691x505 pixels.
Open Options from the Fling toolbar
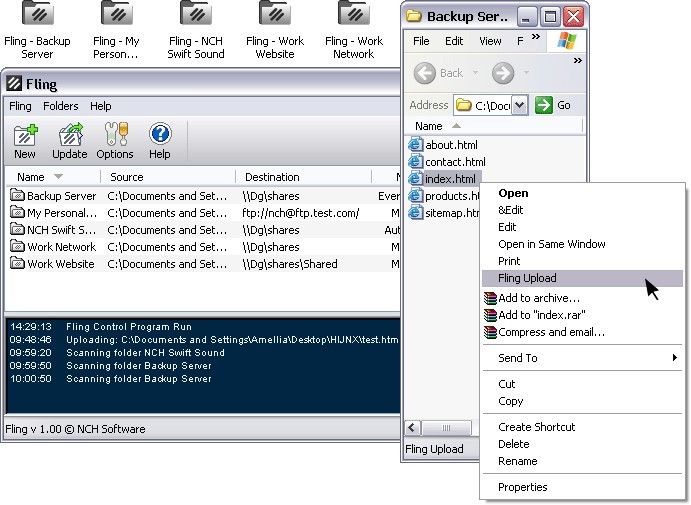(x=115, y=141)
